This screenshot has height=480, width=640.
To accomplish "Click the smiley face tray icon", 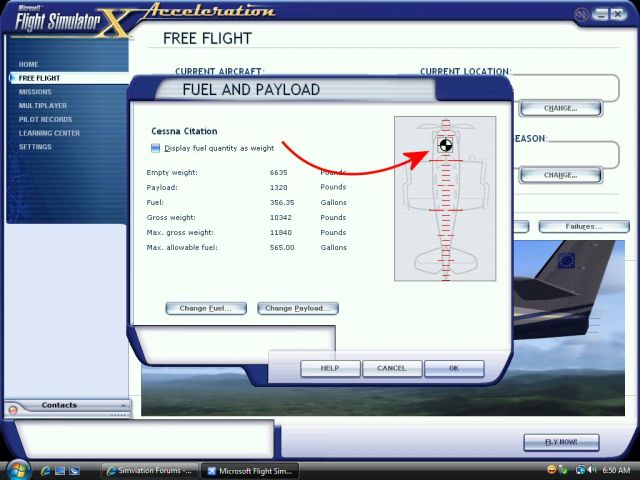I will 552,470.
